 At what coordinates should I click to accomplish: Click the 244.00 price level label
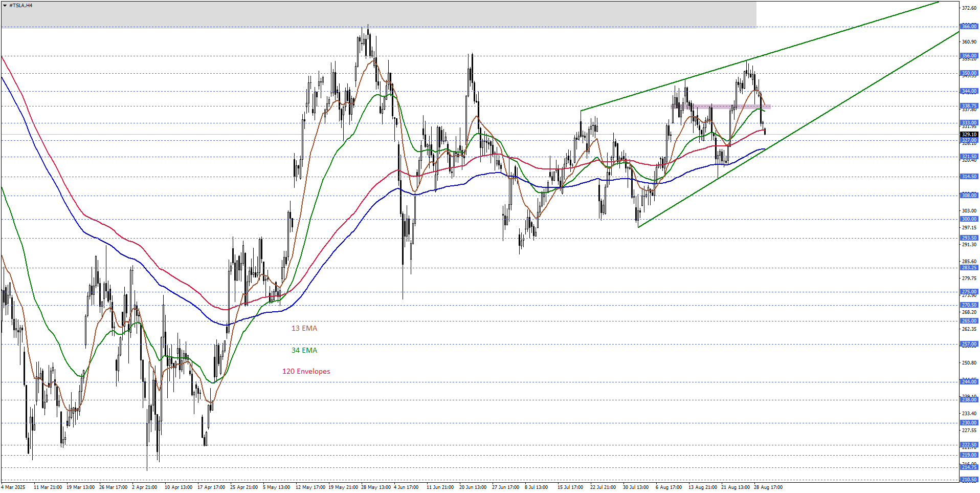point(969,382)
